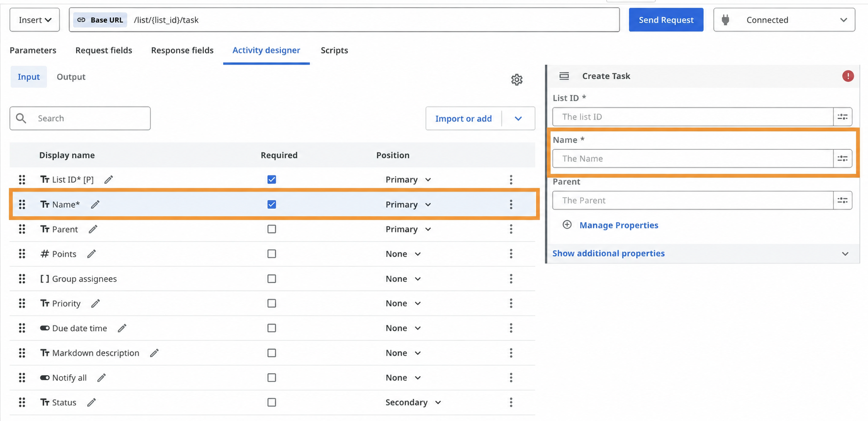868x421 pixels.
Task: Open the three-dot menu for Name row
Action: coord(511,204)
